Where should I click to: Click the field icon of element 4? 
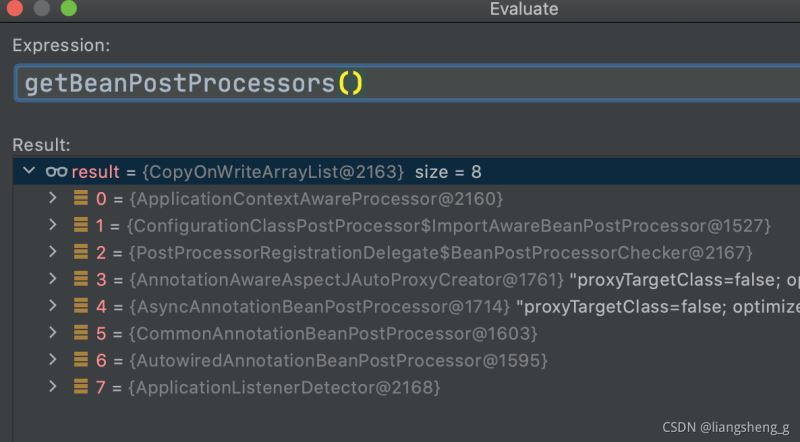[81, 306]
